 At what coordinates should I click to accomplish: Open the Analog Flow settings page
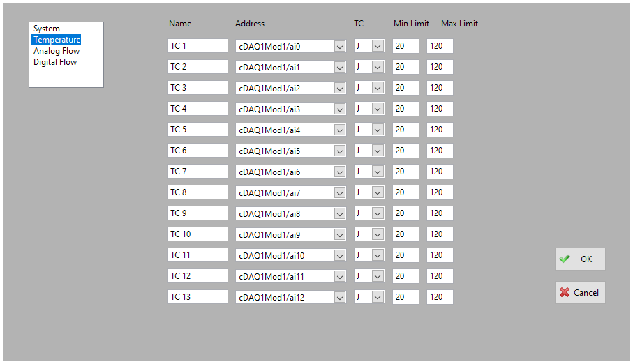click(57, 51)
